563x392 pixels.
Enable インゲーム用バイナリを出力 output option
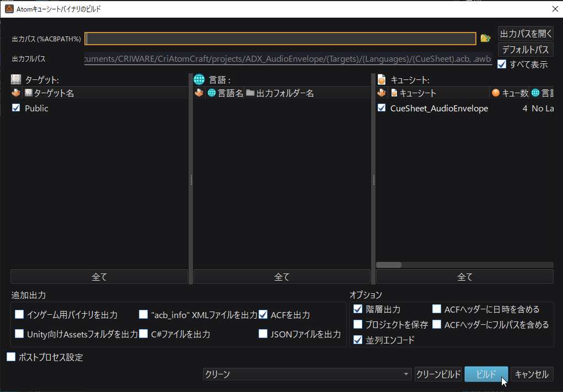(x=19, y=314)
